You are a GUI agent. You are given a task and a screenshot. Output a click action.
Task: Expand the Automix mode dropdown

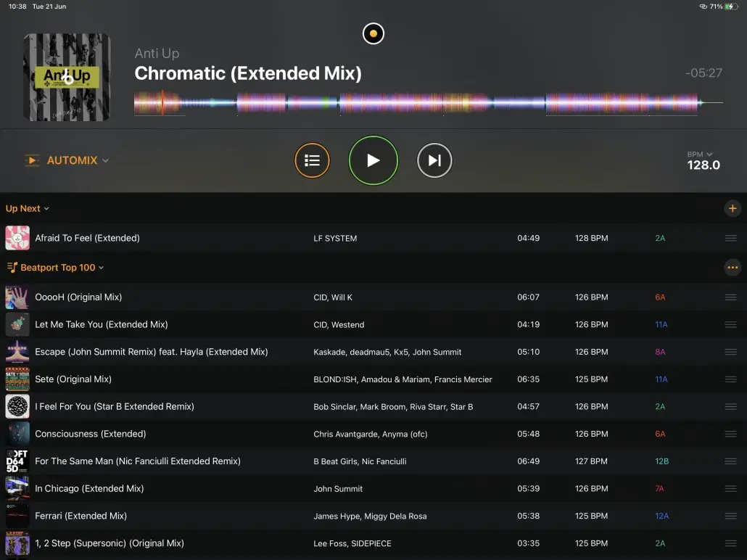[105, 160]
